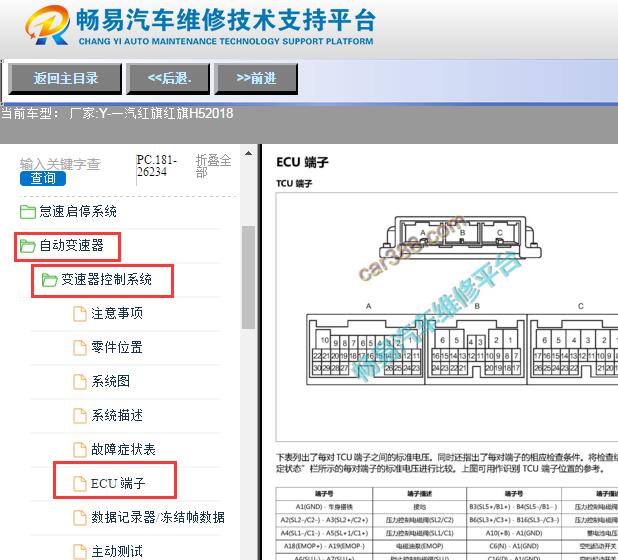The height and width of the screenshot is (560, 618).
Task: Click the first 端子号 column header
Action: coord(324,494)
